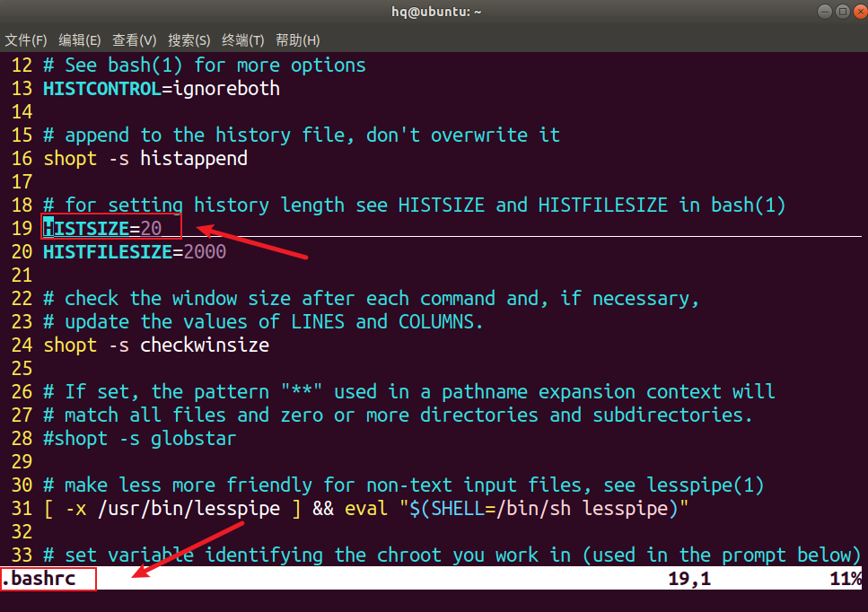Click line number 19 in the gutter
Viewport: 868px width, 612px height.
(x=22, y=228)
